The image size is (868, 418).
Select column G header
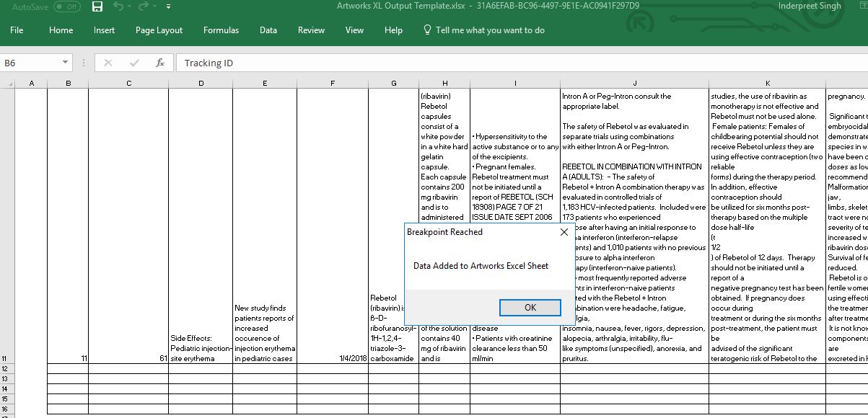tap(394, 84)
